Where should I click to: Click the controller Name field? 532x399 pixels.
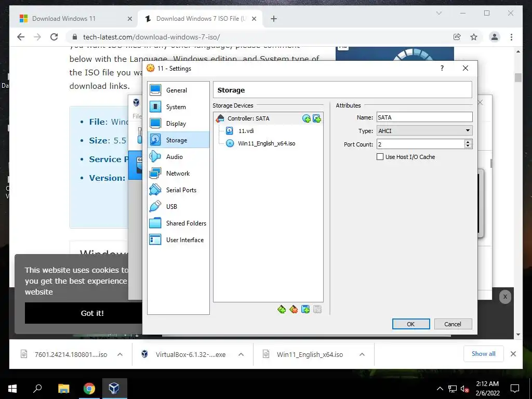coord(424,117)
